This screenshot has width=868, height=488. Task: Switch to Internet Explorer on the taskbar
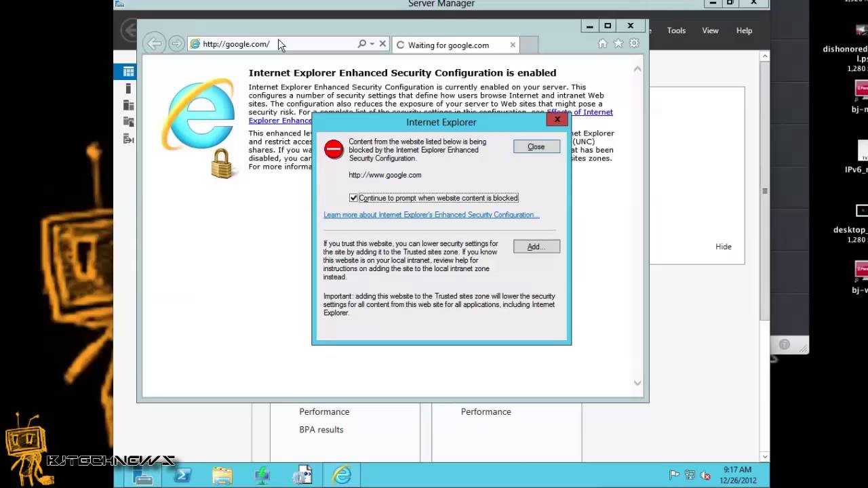coord(342,476)
